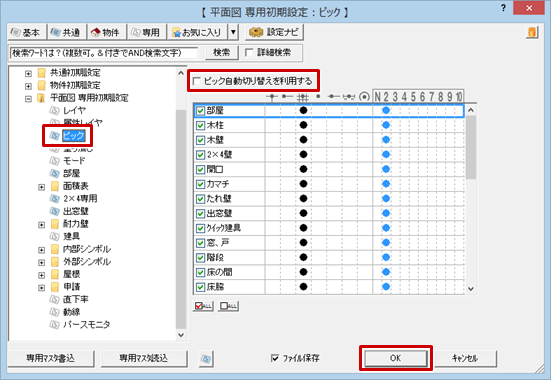Select the レイヤ tree item
551x380 pixels.
click(x=74, y=110)
